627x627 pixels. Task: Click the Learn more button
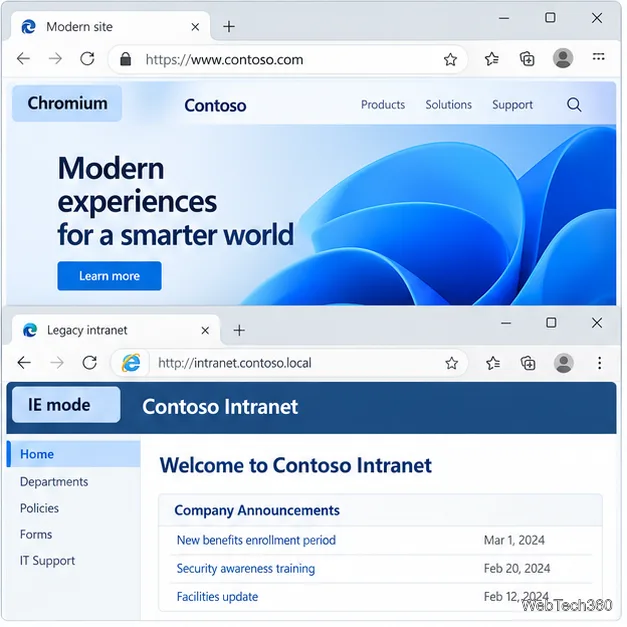coord(110,276)
